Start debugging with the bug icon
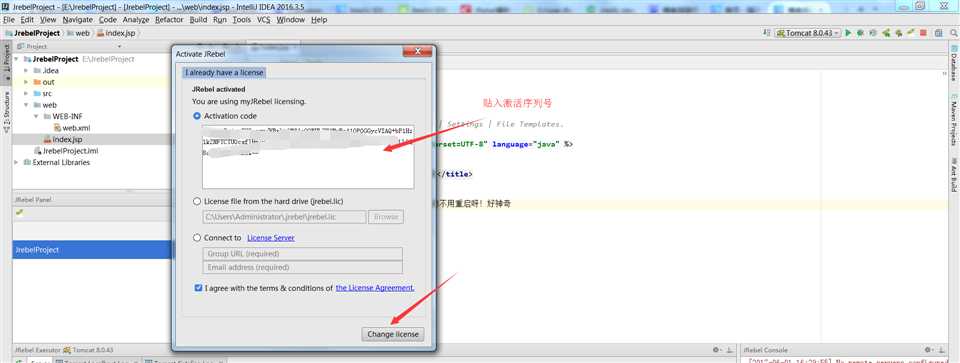 pyautogui.click(x=860, y=33)
